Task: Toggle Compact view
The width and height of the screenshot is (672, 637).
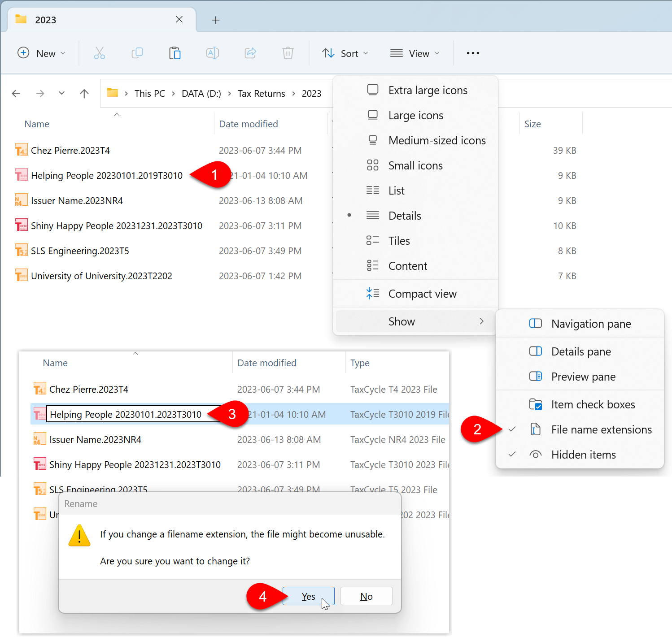Action: pyautogui.click(x=415, y=294)
